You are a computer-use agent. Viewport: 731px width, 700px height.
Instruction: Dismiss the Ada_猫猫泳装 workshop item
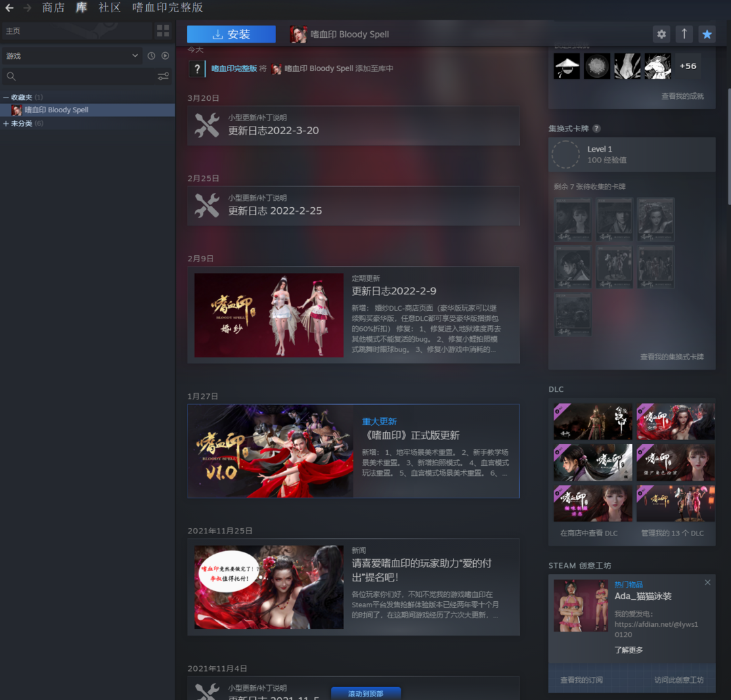708,582
